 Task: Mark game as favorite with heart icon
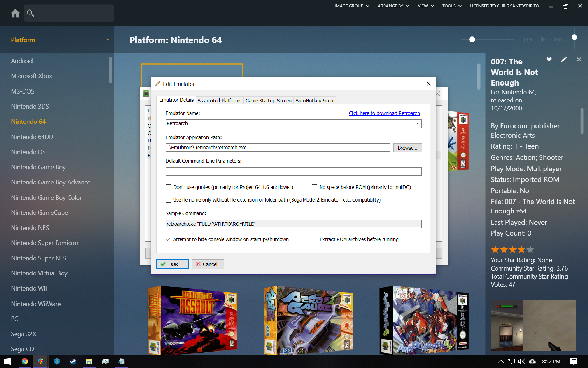(x=549, y=59)
